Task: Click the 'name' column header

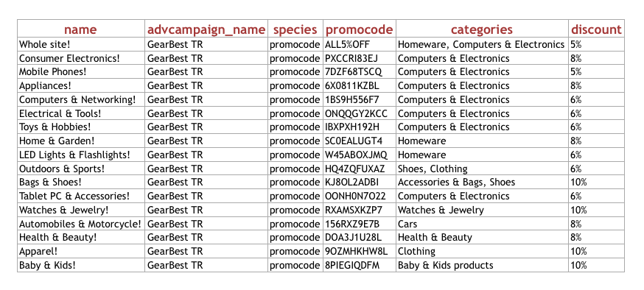Action: [80, 29]
